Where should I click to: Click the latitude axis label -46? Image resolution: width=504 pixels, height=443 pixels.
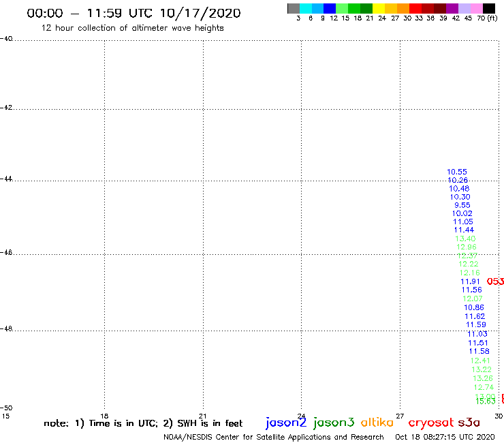[6, 253]
